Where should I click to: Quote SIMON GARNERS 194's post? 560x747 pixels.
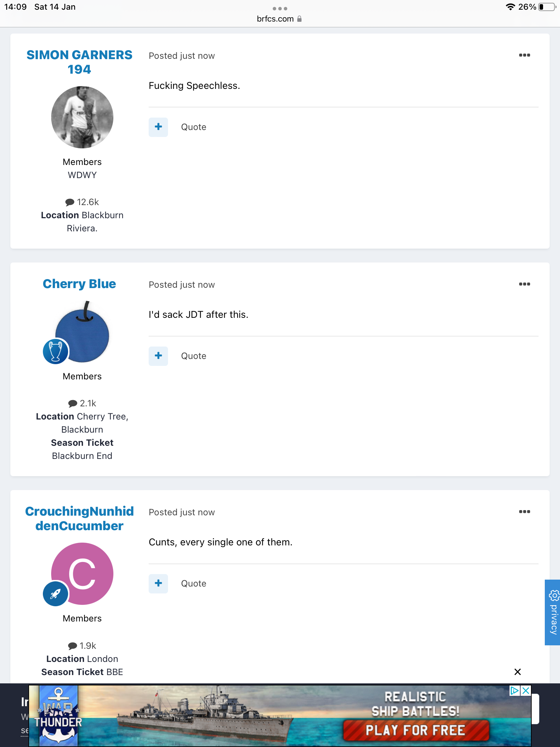click(x=194, y=127)
